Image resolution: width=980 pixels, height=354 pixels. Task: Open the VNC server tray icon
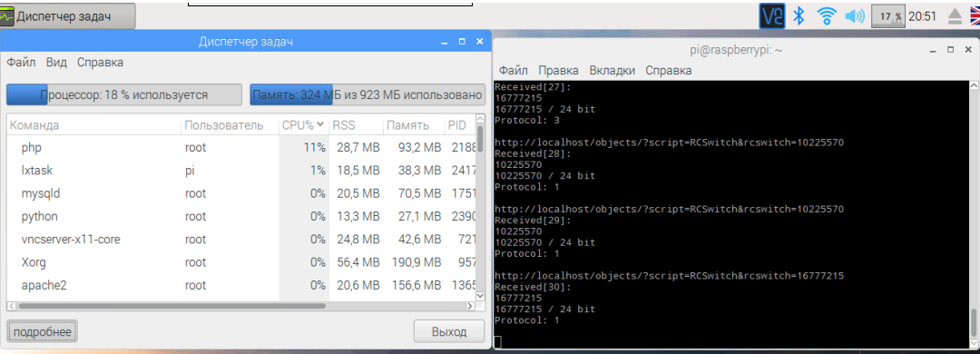coord(772,15)
